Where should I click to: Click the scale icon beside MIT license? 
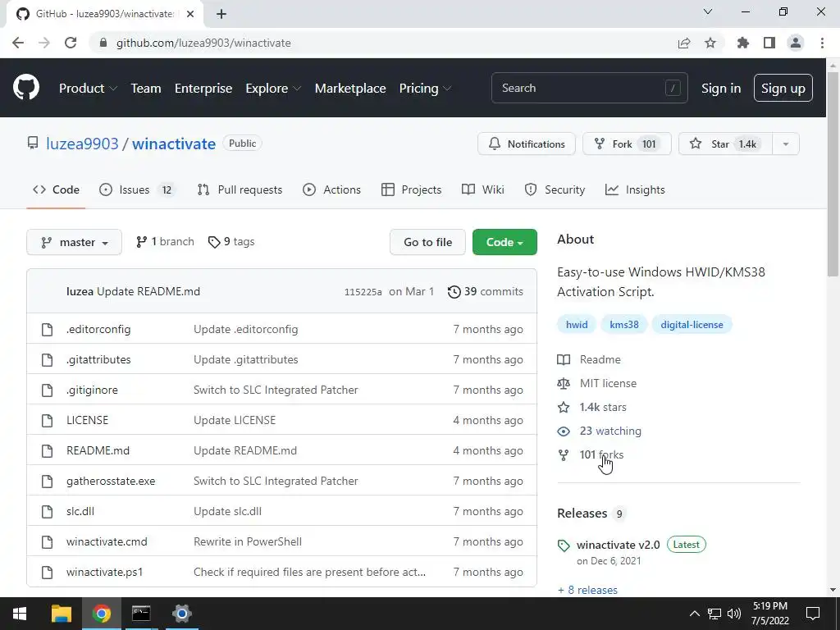tap(564, 384)
